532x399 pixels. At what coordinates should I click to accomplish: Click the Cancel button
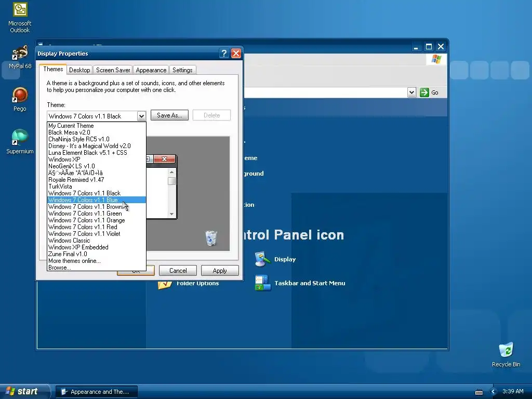coord(178,270)
